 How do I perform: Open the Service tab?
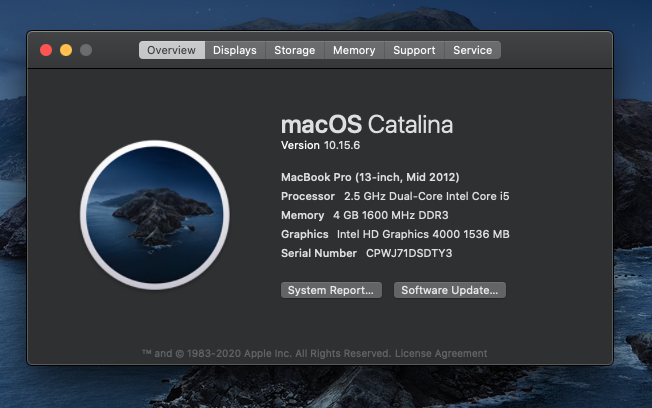tap(473, 50)
